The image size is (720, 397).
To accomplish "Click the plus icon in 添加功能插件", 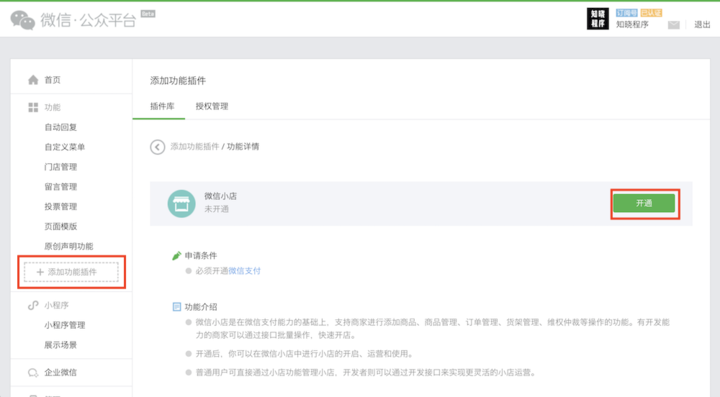I will 40,272.
